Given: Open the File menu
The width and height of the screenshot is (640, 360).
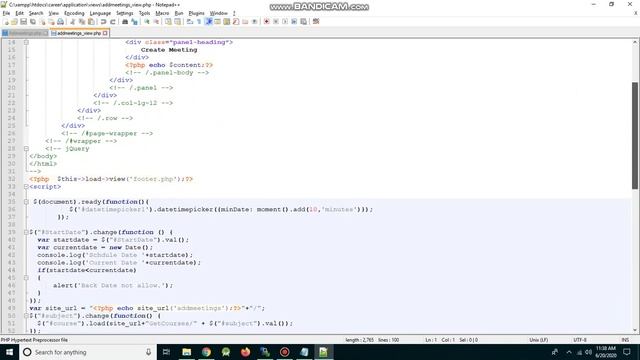Looking at the screenshot, I should pyautogui.click(x=6, y=13).
